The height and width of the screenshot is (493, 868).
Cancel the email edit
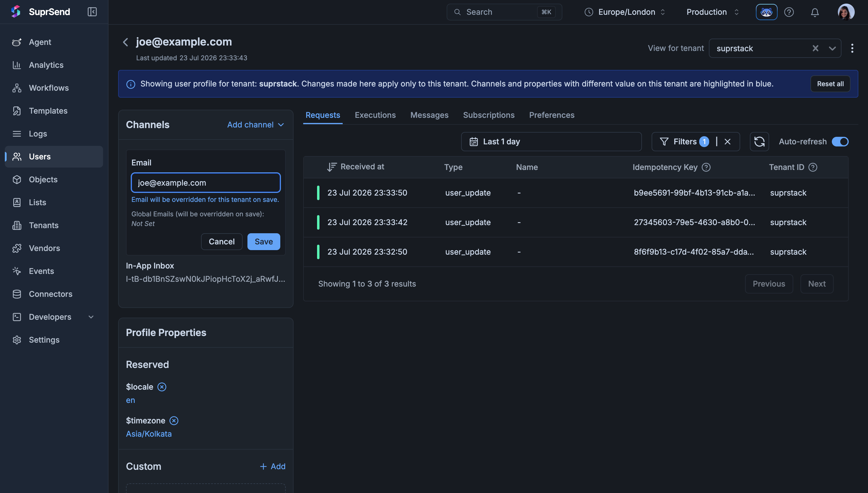click(222, 242)
